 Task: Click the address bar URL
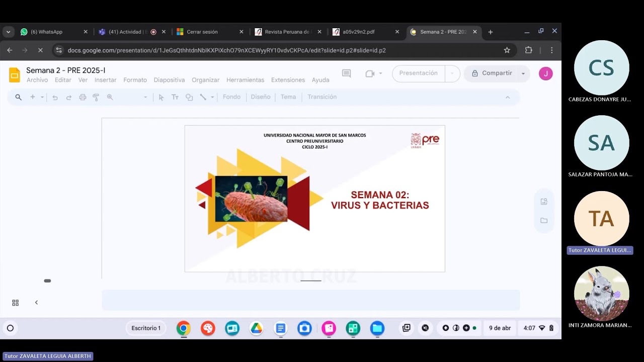(x=227, y=50)
